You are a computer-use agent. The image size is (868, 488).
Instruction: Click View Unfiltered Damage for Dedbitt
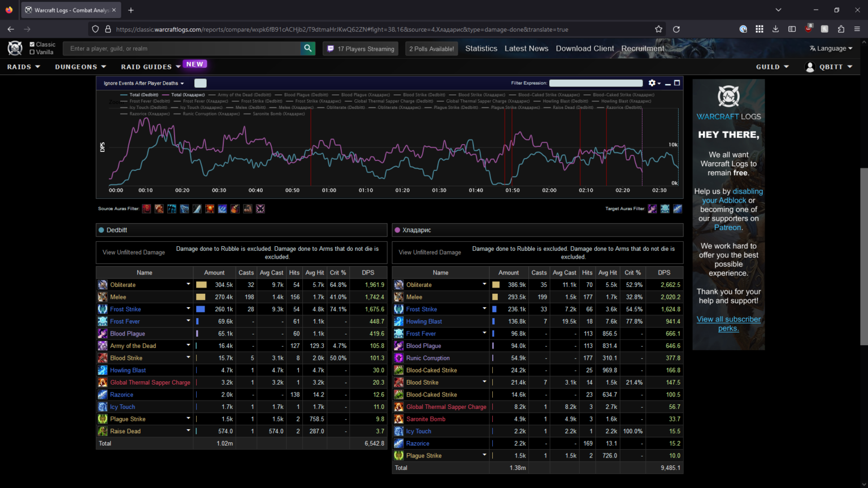[134, 252]
